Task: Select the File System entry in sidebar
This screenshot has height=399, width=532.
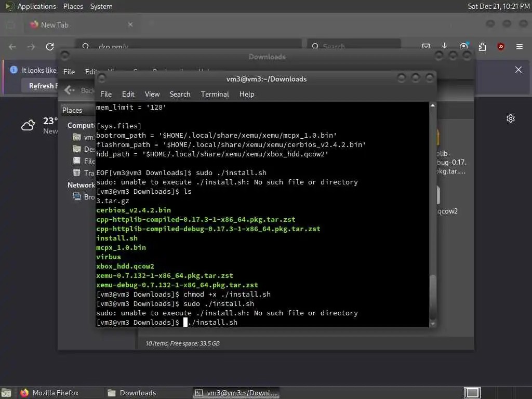Action: click(x=84, y=161)
